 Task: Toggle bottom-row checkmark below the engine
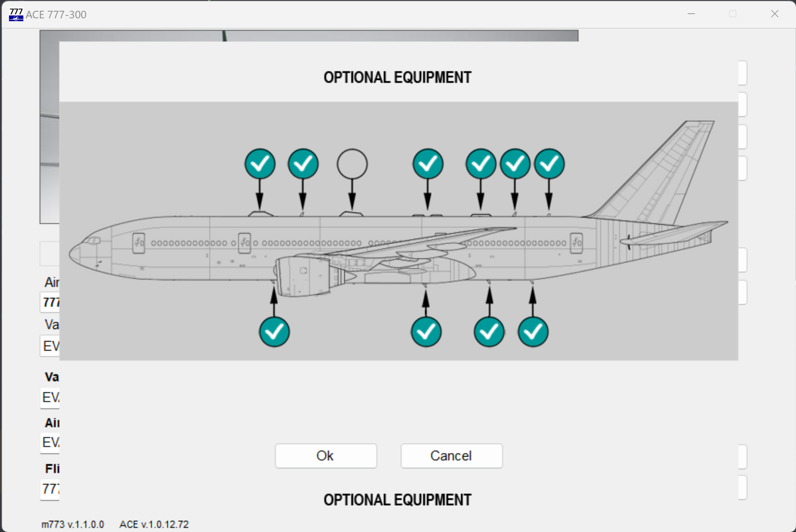click(274, 332)
